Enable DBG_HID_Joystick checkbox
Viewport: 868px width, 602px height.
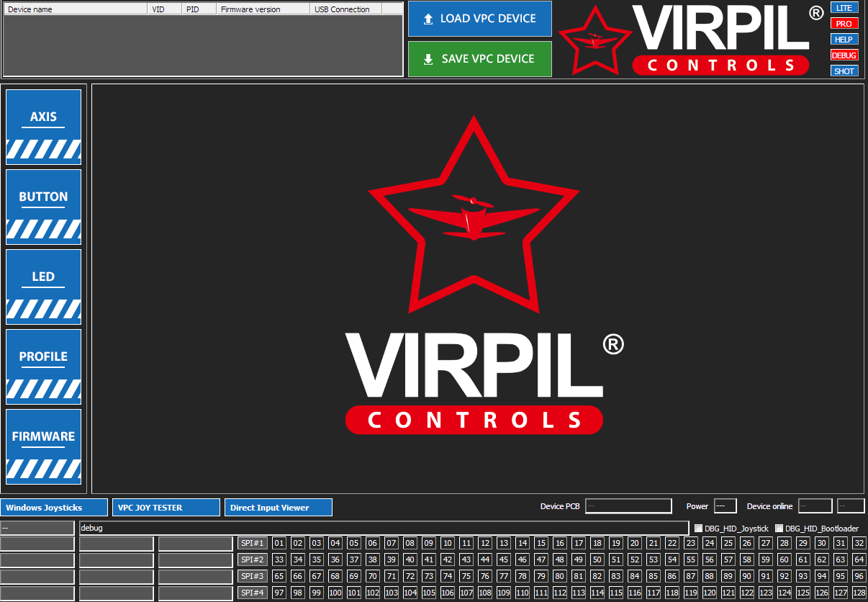(698, 529)
